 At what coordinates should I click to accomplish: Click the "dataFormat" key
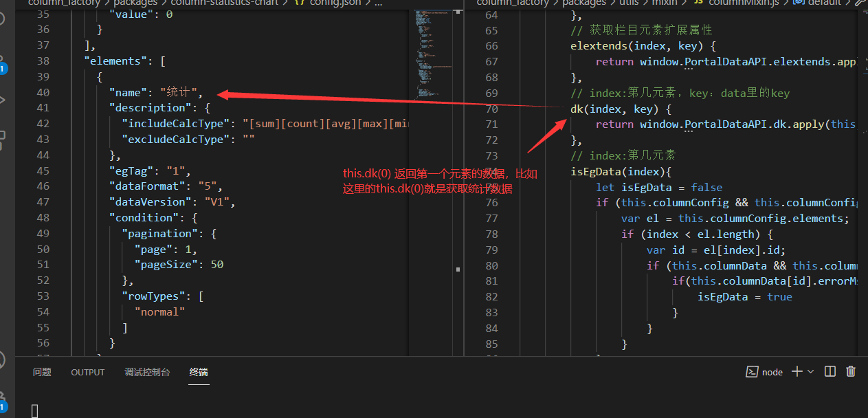[147, 186]
